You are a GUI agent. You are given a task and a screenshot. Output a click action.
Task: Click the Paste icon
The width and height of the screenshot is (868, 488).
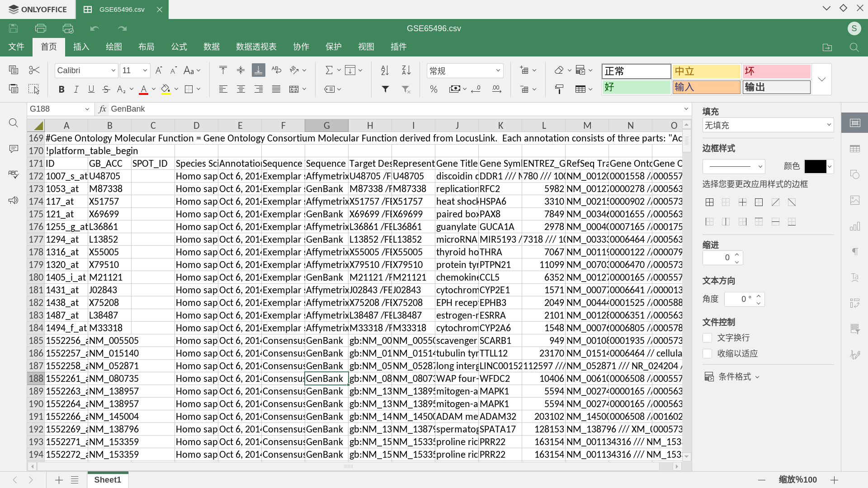[14, 89]
